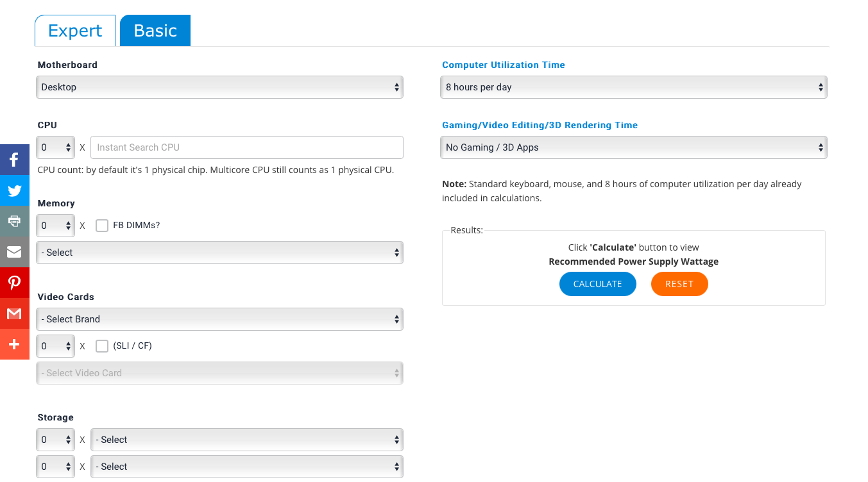Screen dimensions: 868x482
Task: Pin page using Pinterest icon
Action: coord(14,283)
